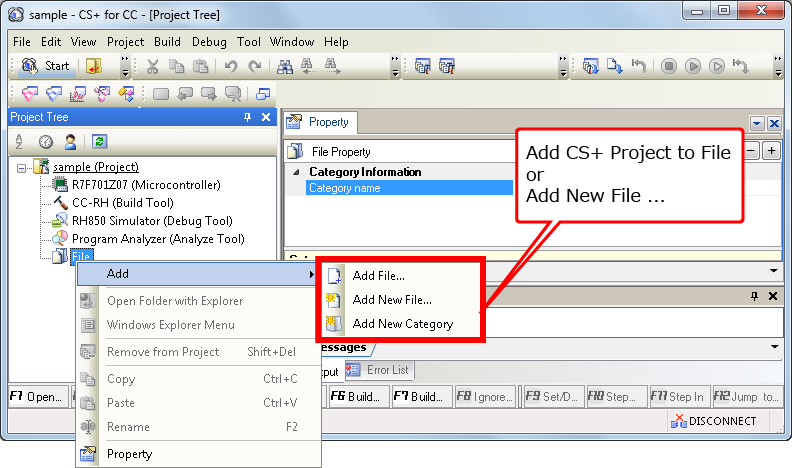Viewport: 792px width, 468px height.
Task: Choose Add New File... from submenu
Action: point(392,300)
